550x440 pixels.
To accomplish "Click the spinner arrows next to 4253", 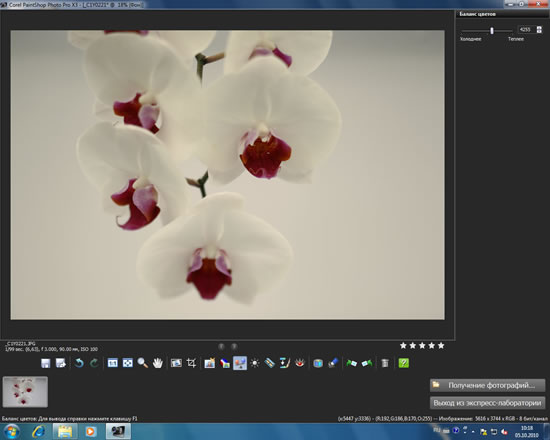I will click(x=539, y=29).
